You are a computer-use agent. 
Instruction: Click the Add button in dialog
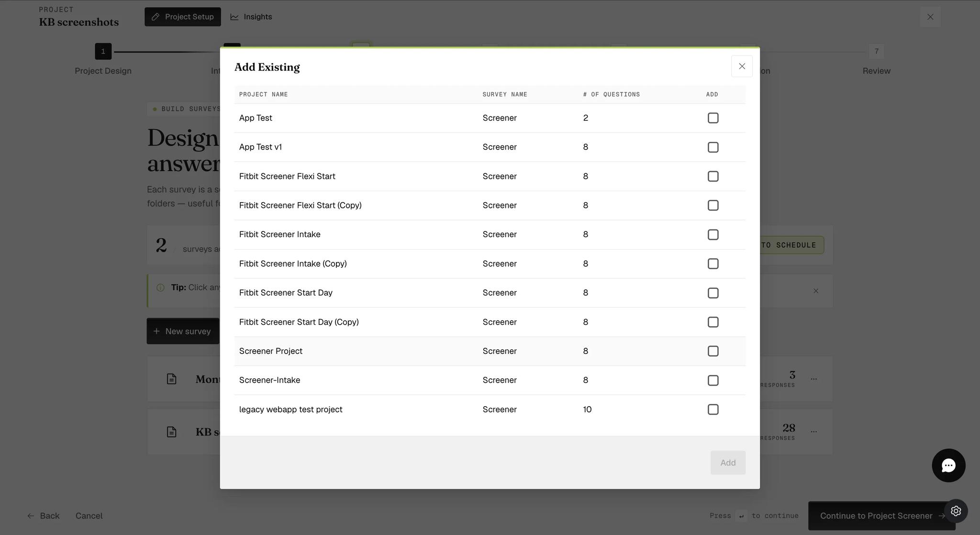(728, 463)
